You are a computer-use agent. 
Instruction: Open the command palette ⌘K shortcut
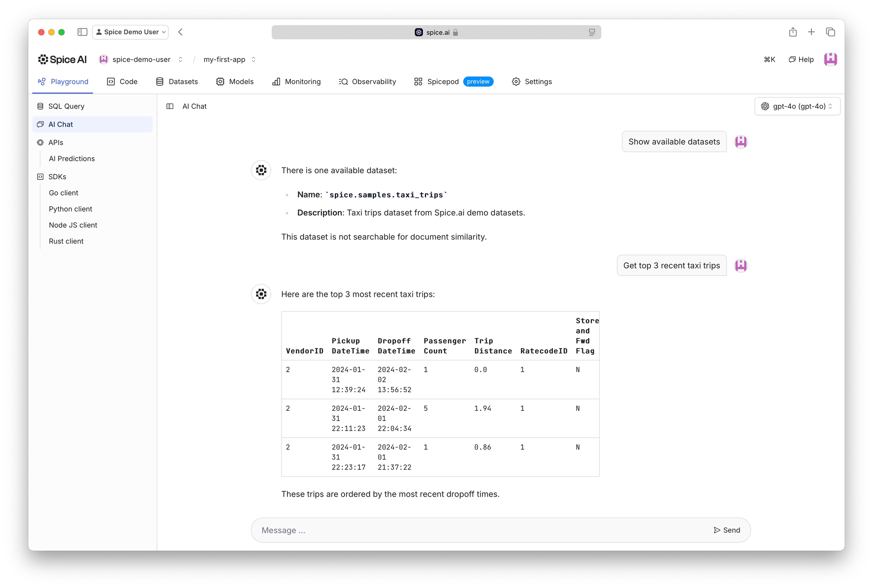[769, 59]
